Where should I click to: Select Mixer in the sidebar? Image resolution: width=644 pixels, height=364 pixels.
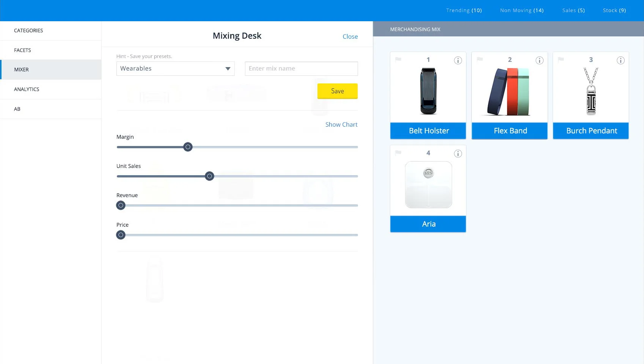click(x=50, y=70)
